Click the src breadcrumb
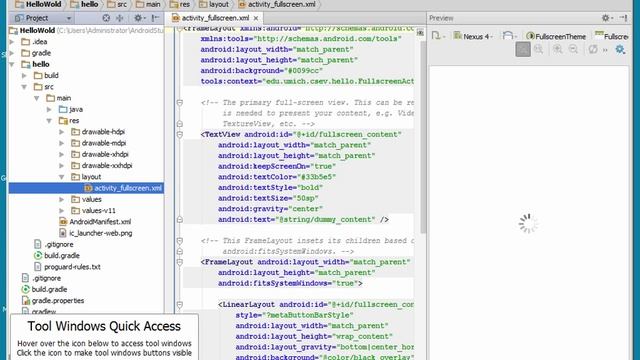This screenshot has height=360, width=640. 117,4
